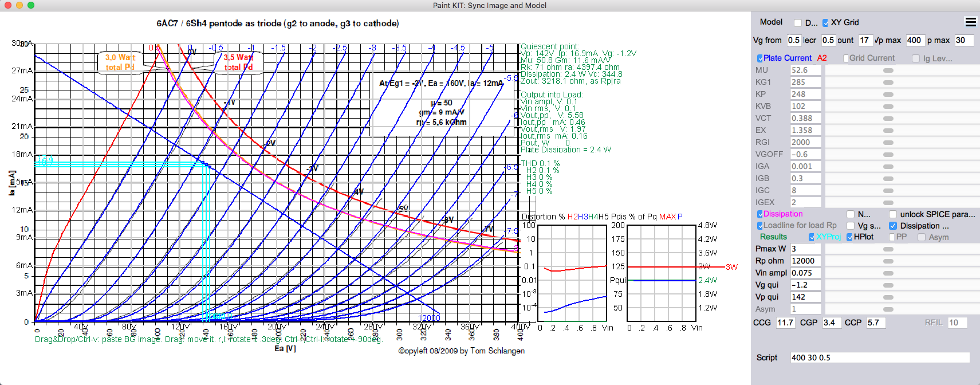Click the VGOFF value field -0.6
This screenshot has width=980, height=385.
[x=805, y=154]
